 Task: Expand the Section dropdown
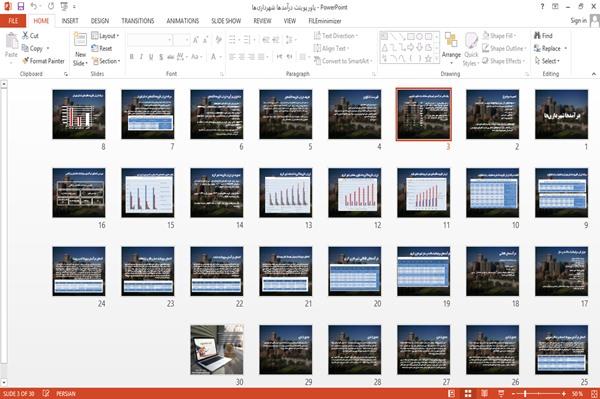(x=106, y=61)
